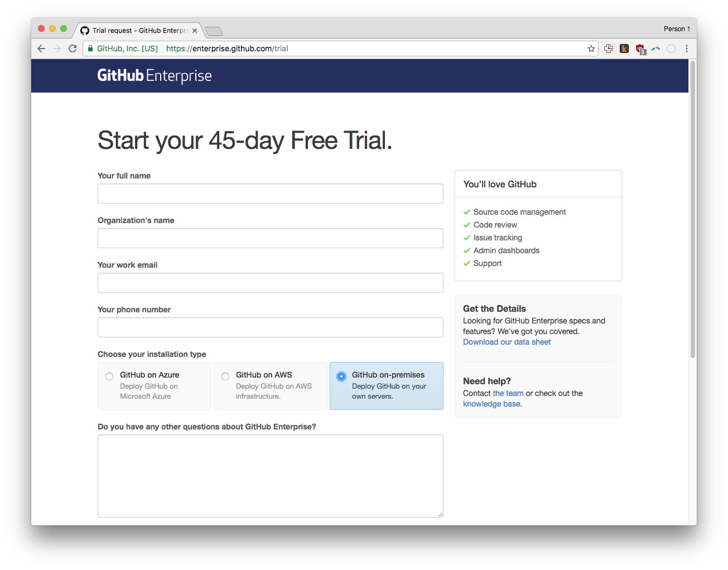Click the other questions text area
728x570 pixels.
[271, 476]
